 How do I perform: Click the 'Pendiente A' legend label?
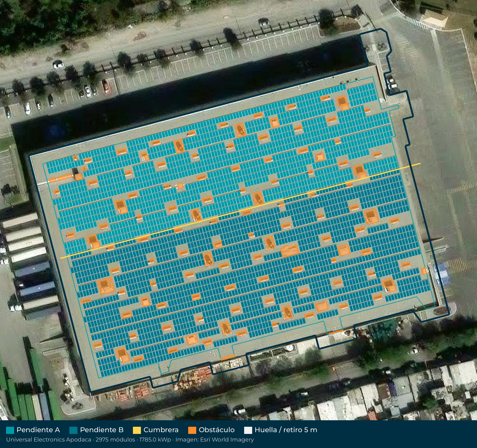pyautogui.click(x=38, y=430)
